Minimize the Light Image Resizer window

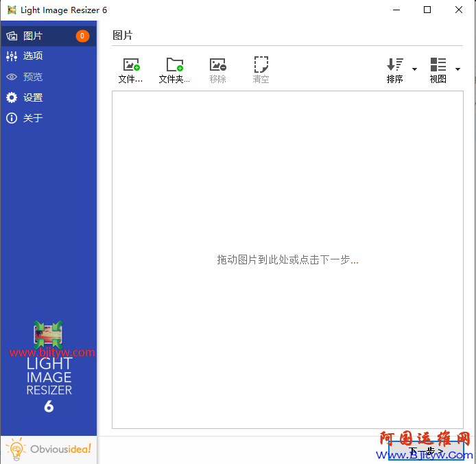396,10
